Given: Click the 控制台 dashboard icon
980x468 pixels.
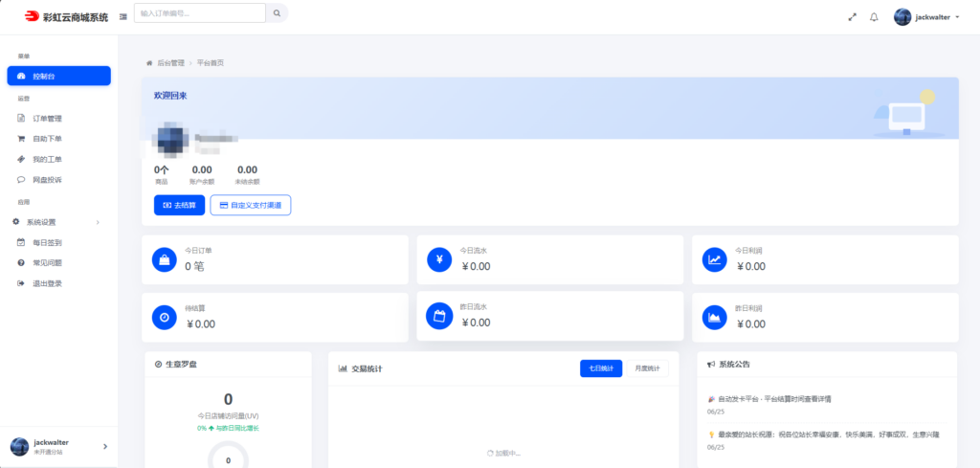Looking at the screenshot, I should [x=21, y=77].
